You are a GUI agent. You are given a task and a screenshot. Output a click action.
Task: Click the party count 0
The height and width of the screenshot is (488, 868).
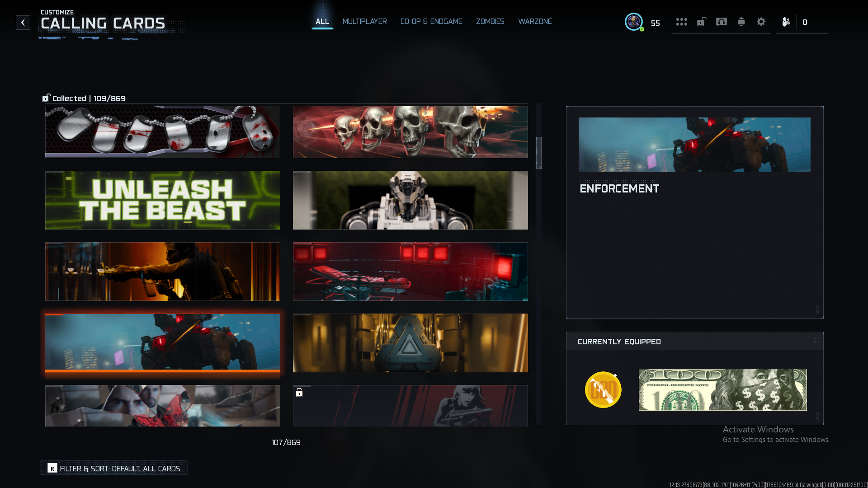[x=805, y=22]
